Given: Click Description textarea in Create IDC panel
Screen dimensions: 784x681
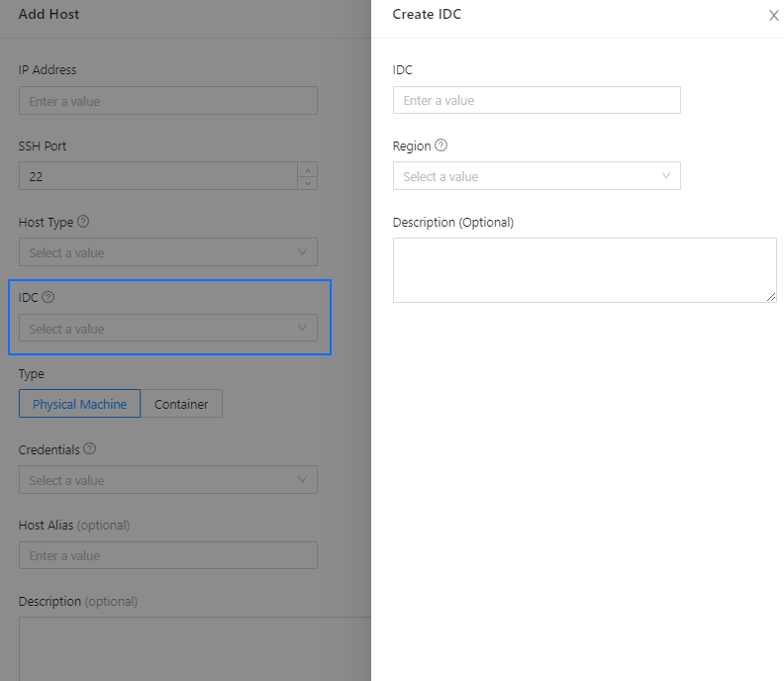Looking at the screenshot, I should coord(584,269).
